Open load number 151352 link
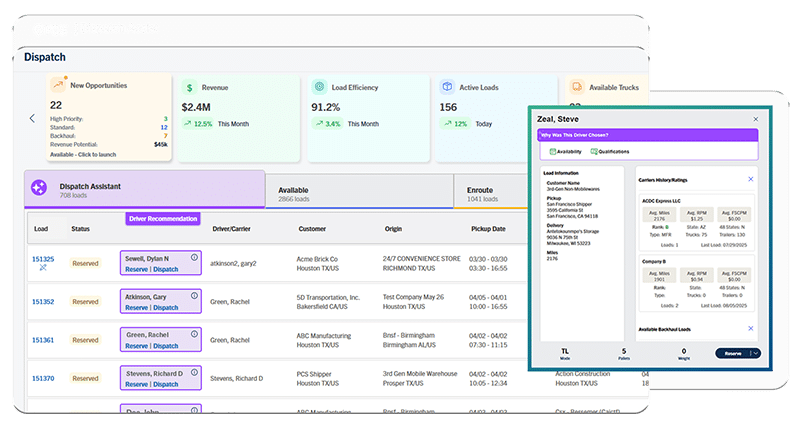The width and height of the screenshot is (800, 427). [x=43, y=302]
